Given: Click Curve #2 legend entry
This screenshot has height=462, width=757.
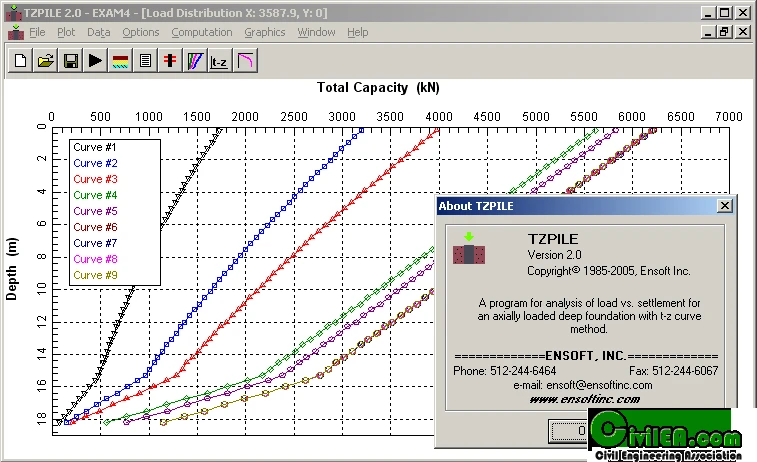Looking at the screenshot, I should (x=95, y=163).
